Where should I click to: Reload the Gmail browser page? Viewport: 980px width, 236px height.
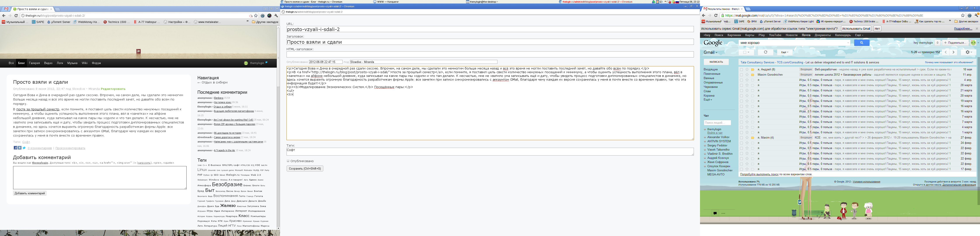pos(716,16)
